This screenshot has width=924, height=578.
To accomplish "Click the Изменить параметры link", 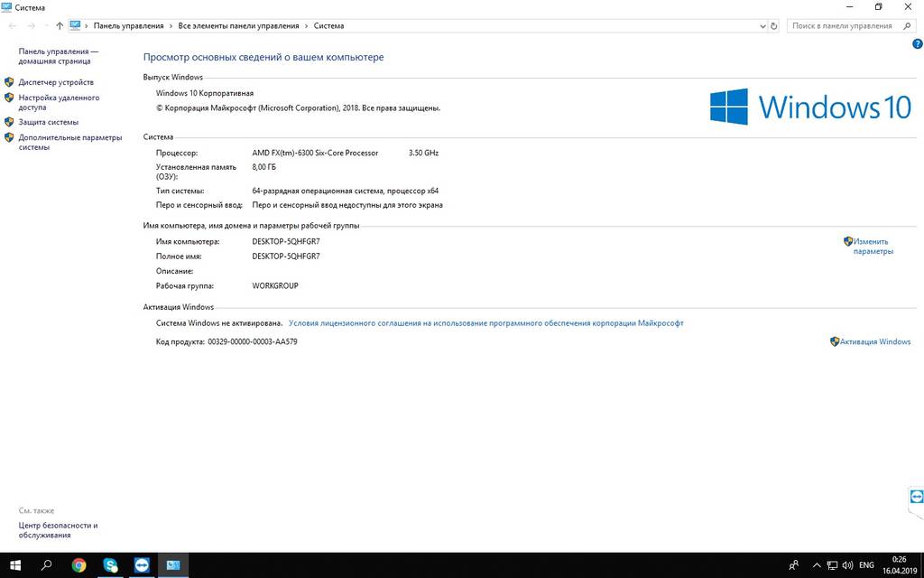I will 873,246.
